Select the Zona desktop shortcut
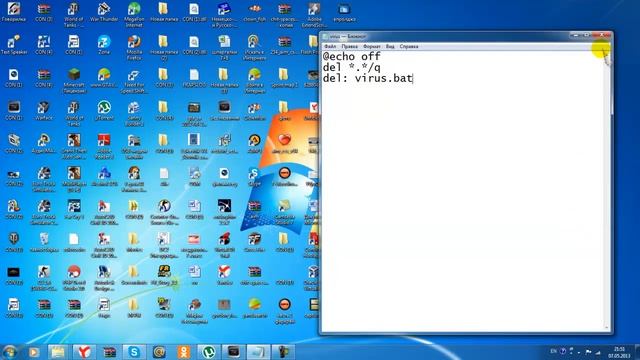The height and width of the screenshot is (360, 640). point(104,45)
